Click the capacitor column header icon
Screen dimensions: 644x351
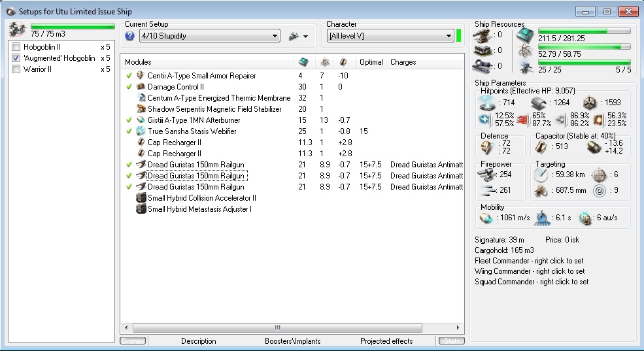343,62
